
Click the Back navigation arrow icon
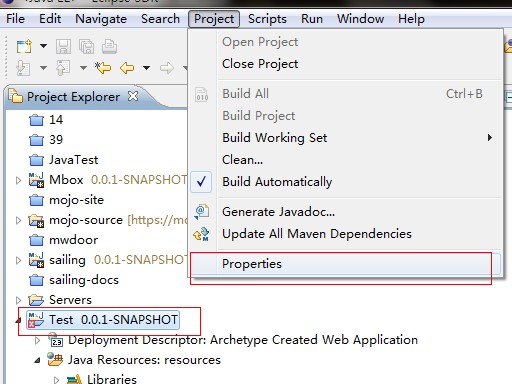[127, 68]
